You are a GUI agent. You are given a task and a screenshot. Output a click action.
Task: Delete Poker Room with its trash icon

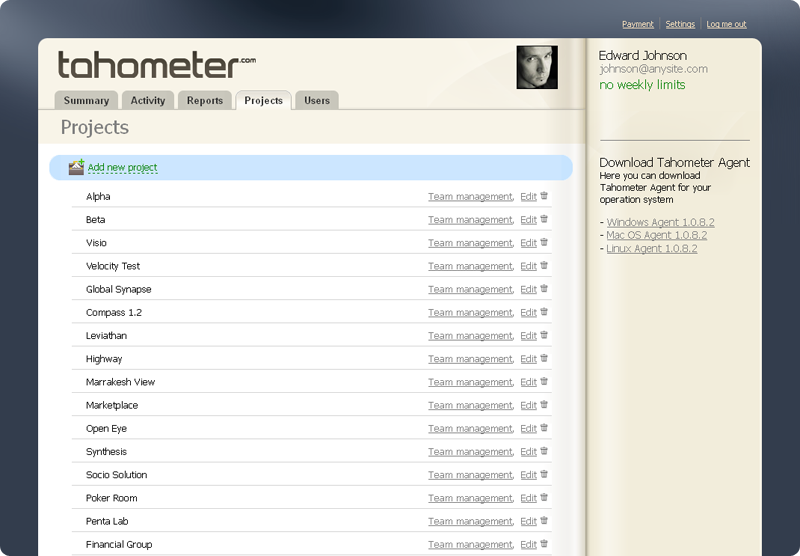click(x=545, y=497)
